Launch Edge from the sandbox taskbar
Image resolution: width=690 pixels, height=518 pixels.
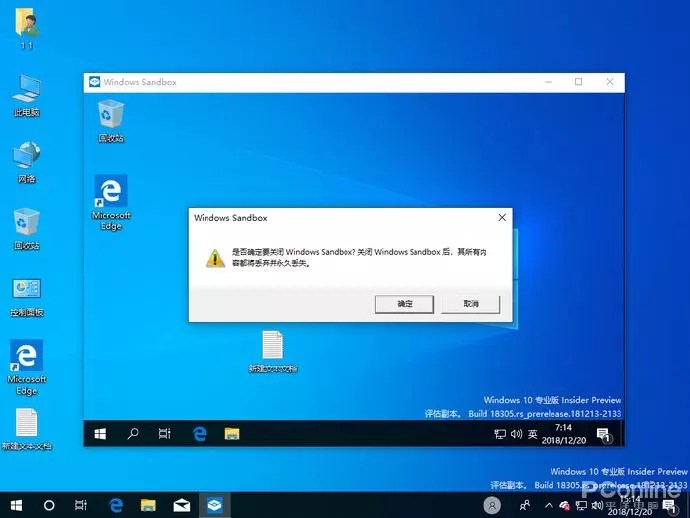pyautogui.click(x=199, y=434)
